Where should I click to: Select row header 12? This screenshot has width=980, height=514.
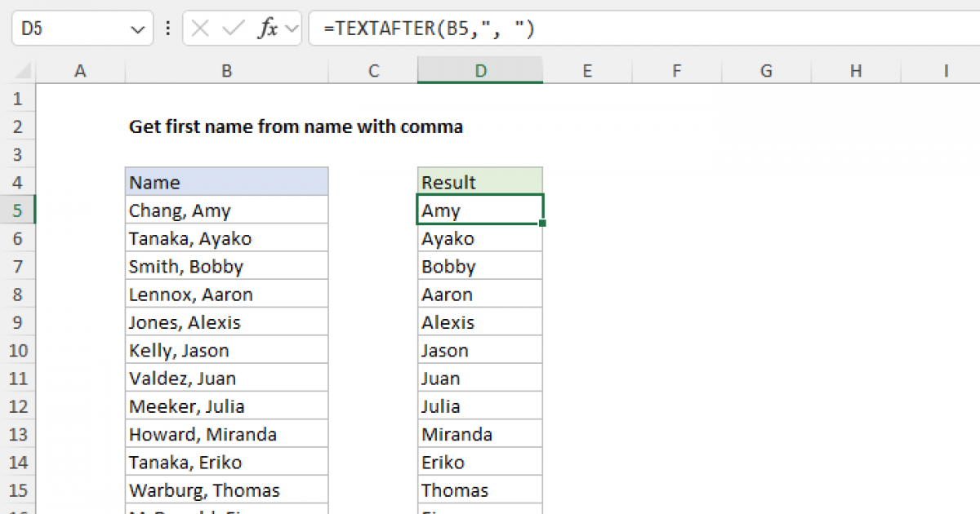[x=18, y=405]
